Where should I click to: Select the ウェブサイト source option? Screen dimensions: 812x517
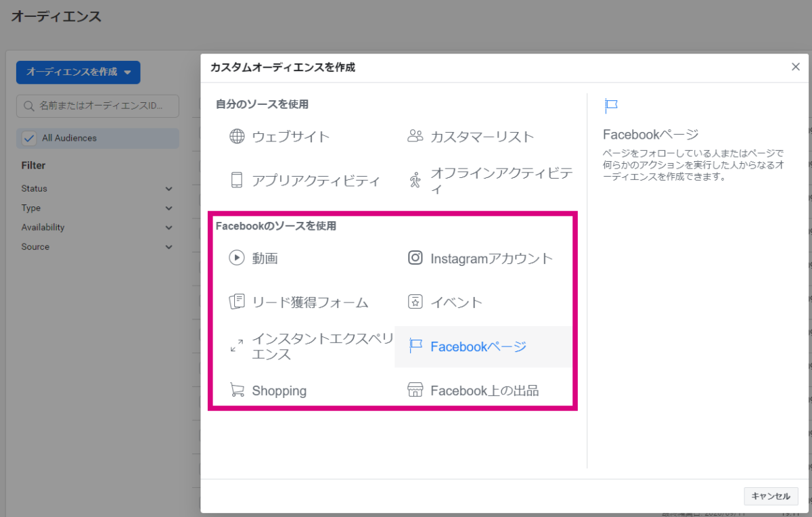[x=290, y=137]
